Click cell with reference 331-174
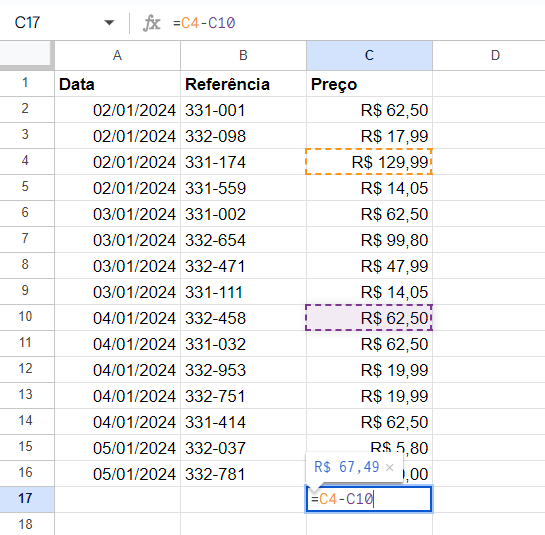 (243, 162)
